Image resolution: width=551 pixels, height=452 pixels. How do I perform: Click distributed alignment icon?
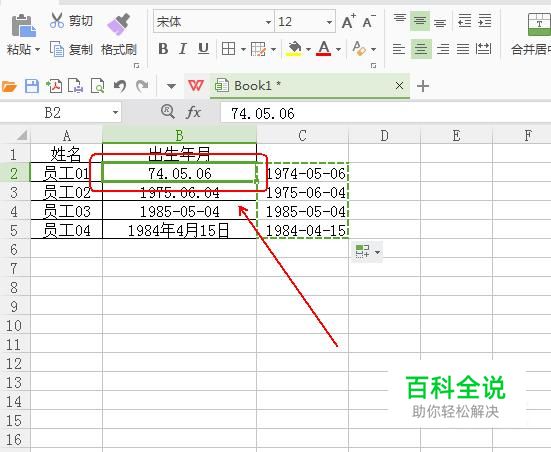pos(483,49)
